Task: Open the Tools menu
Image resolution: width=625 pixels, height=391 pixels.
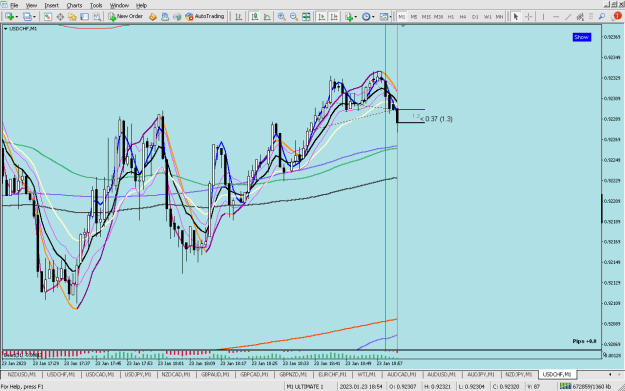Action: coord(96,5)
